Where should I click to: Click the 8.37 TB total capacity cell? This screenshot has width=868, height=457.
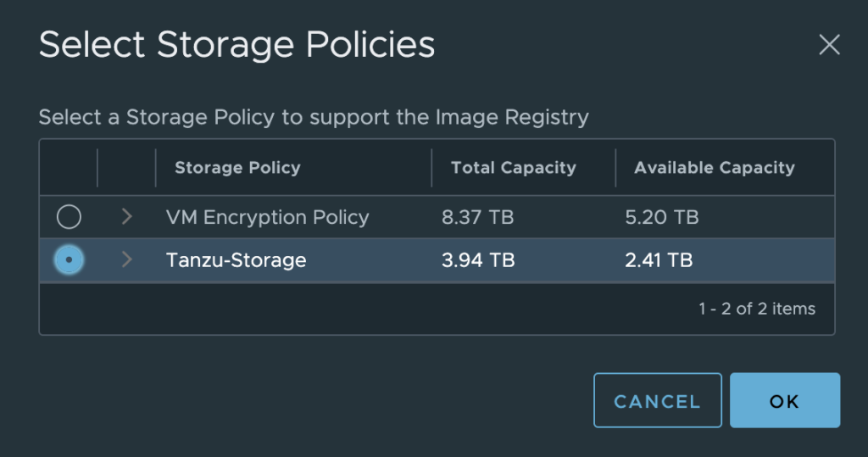[x=477, y=217]
